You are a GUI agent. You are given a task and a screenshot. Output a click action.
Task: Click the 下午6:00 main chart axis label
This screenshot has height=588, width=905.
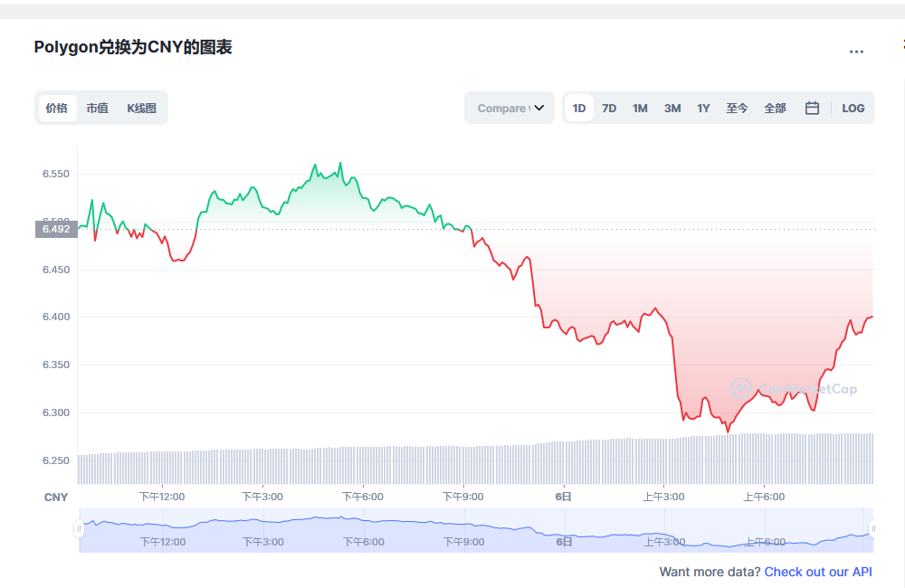pos(363,497)
